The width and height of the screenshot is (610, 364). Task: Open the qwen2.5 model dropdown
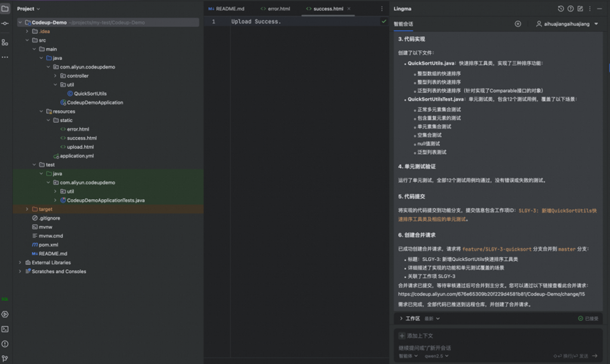click(x=437, y=356)
